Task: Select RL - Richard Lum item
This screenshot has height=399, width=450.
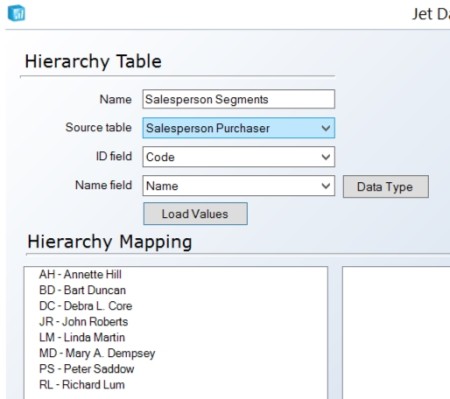Action: 82,384
